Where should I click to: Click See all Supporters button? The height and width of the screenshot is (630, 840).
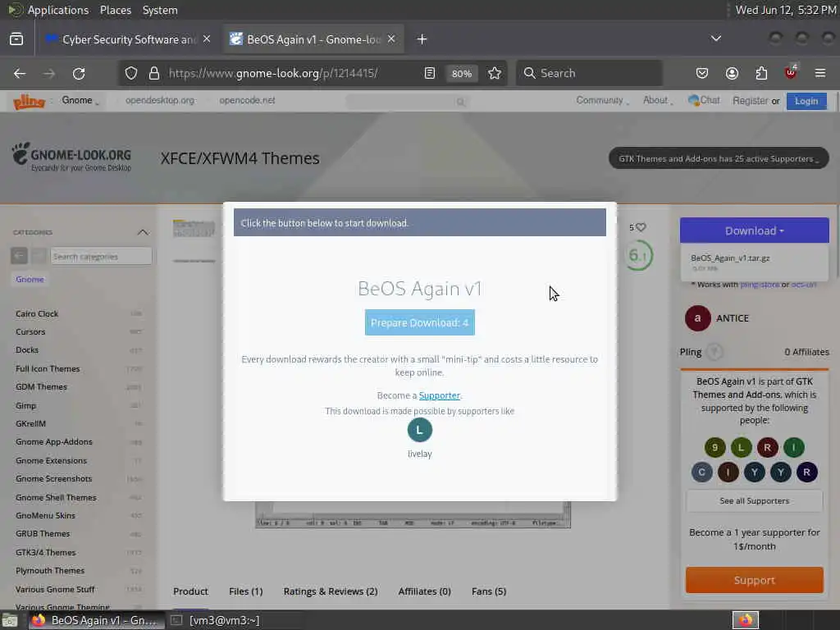pos(755,501)
